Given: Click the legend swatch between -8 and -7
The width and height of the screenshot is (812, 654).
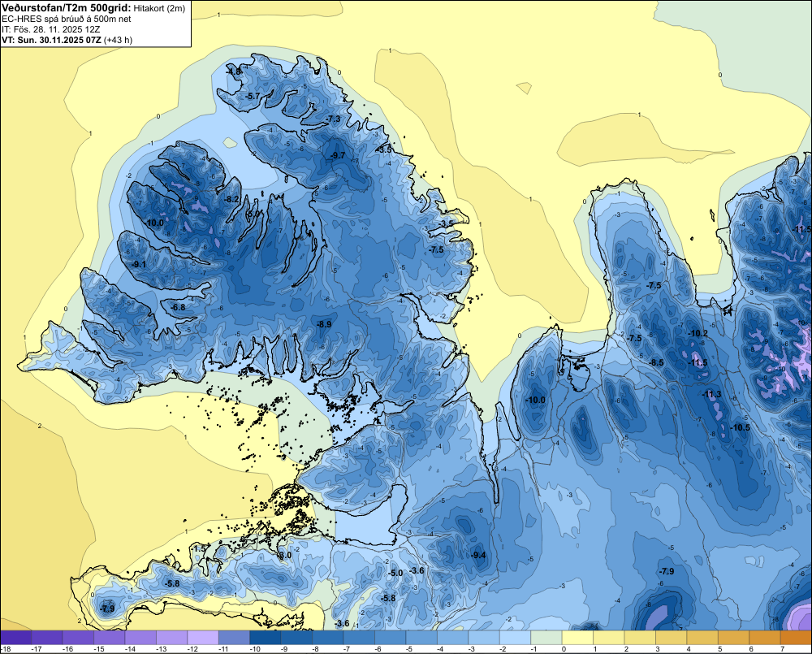Looking at the screenshot, I should pyautogui.click(x=328, y=638).
